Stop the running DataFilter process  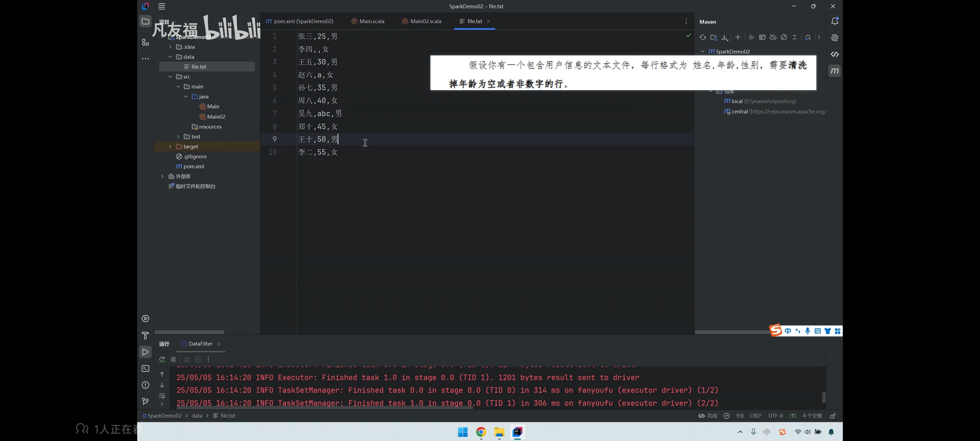tap(173, 359)
